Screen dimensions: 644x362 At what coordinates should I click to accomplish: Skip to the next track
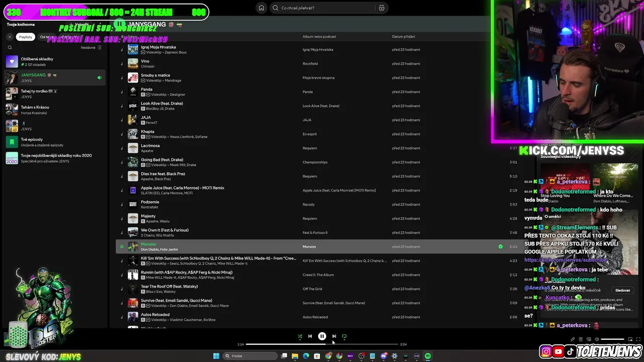[334, 336]
